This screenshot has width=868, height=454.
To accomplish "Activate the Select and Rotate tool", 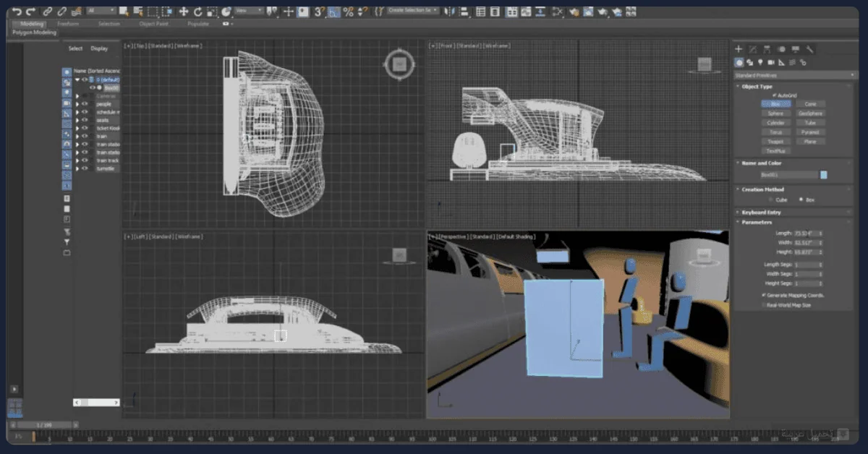I will tap(197, 12).
